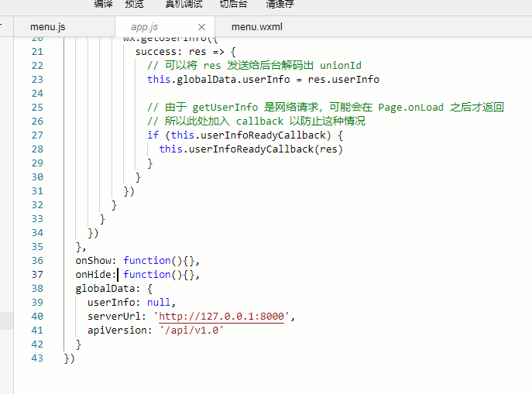Click the 真机调试 toolbar label
This screenshot has width=532, height=394.
pos(184,4)
